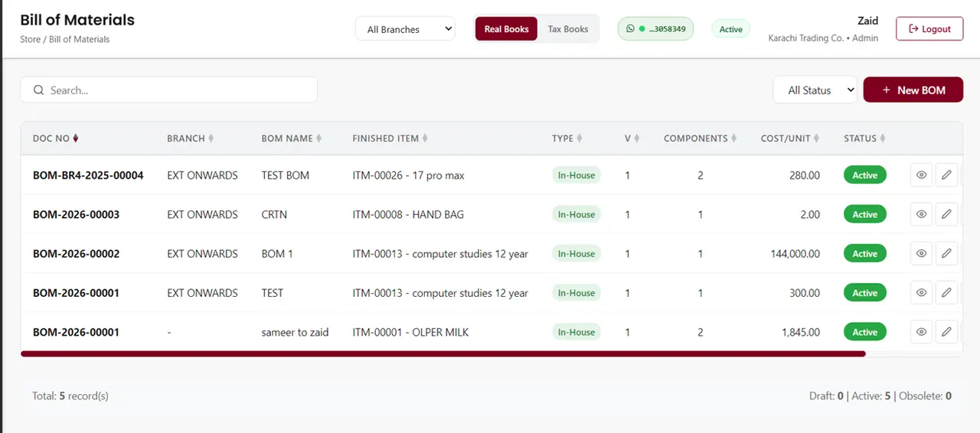Click the Logout button
980x433 pixels.
pos(929,29)
